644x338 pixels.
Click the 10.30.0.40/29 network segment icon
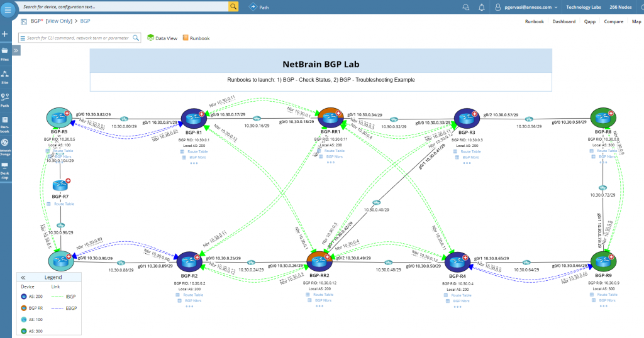point(376,203)
